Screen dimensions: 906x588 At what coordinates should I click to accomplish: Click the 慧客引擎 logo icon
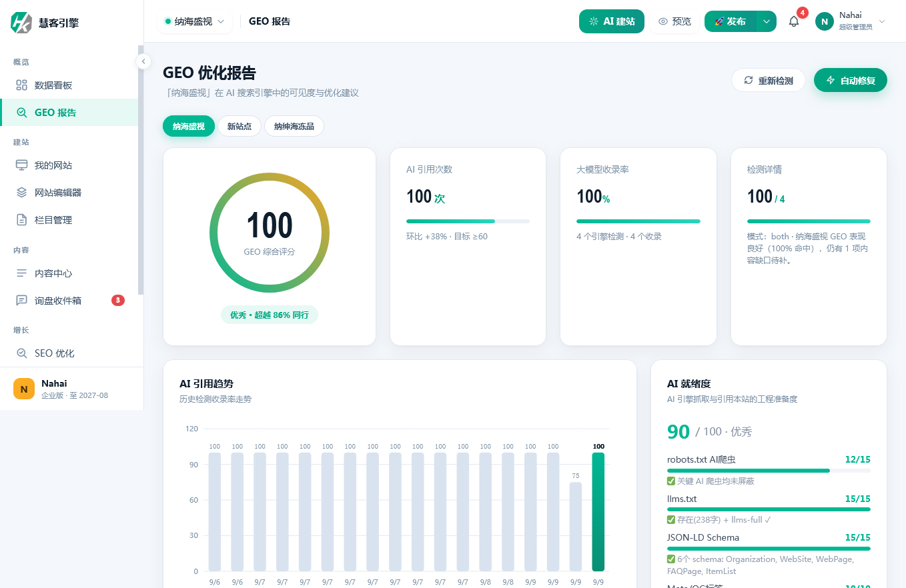(21, 22)
